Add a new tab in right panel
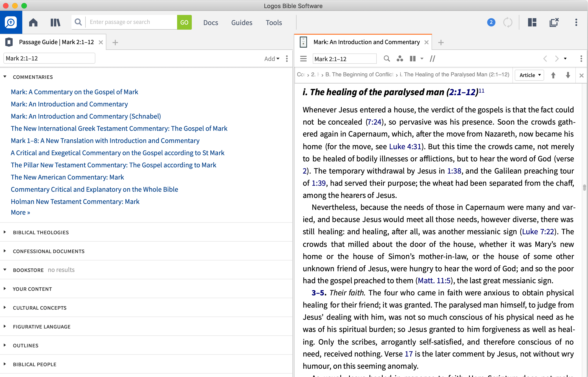Image resolution: width=588 pixels, height=377 pixels. 441,43
